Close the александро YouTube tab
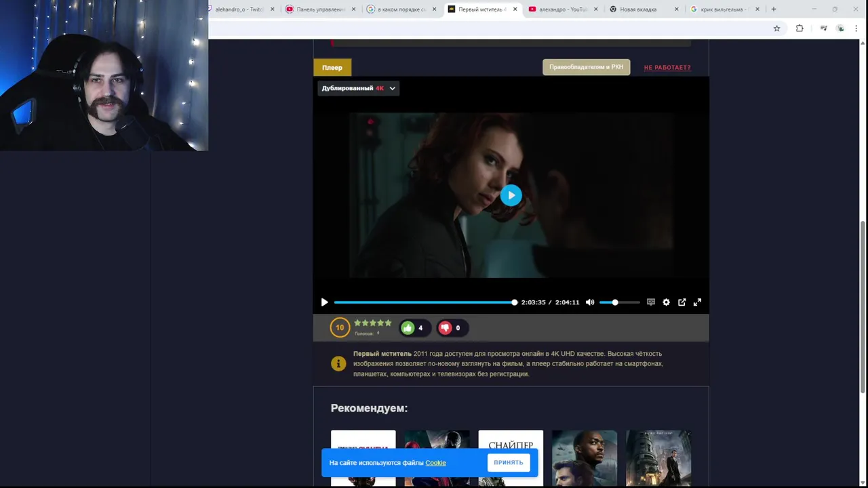Viewport: 868px width, 488px height. tap(596, 9)
